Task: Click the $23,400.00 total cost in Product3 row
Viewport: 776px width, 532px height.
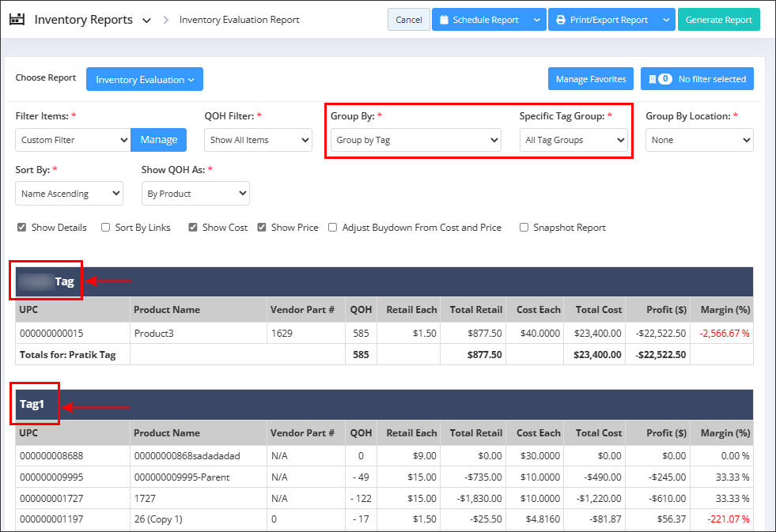Action: point(598,334)
